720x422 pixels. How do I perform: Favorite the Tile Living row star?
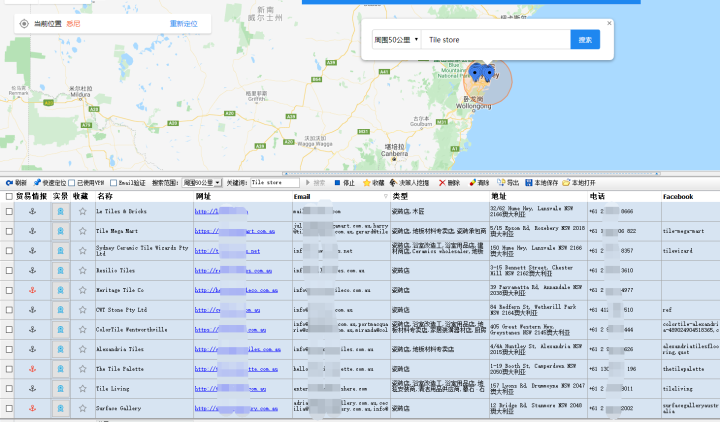coord(83,388)
